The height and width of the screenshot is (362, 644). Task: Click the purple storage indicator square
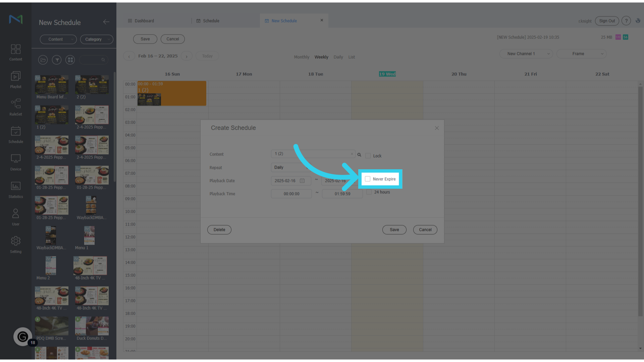click(x=618, y=37)
